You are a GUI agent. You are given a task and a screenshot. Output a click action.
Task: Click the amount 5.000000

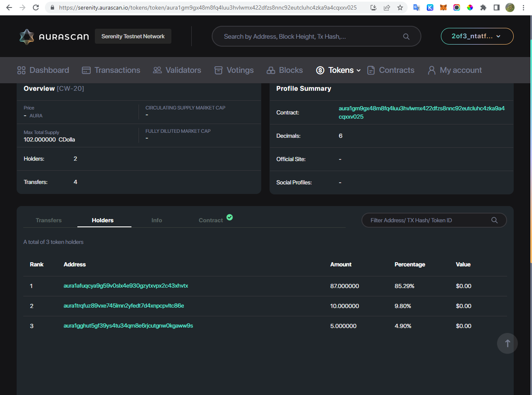point(343,326)
